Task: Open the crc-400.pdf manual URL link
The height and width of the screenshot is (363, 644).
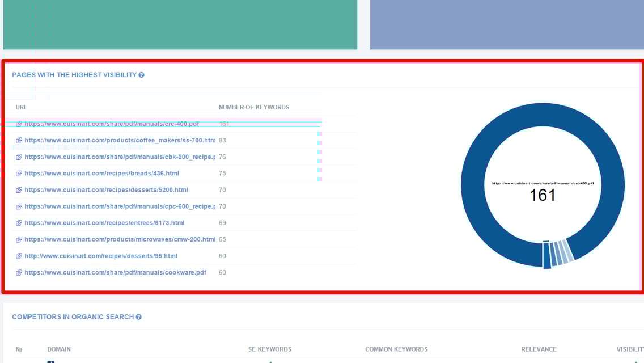Action: point(111,124)
